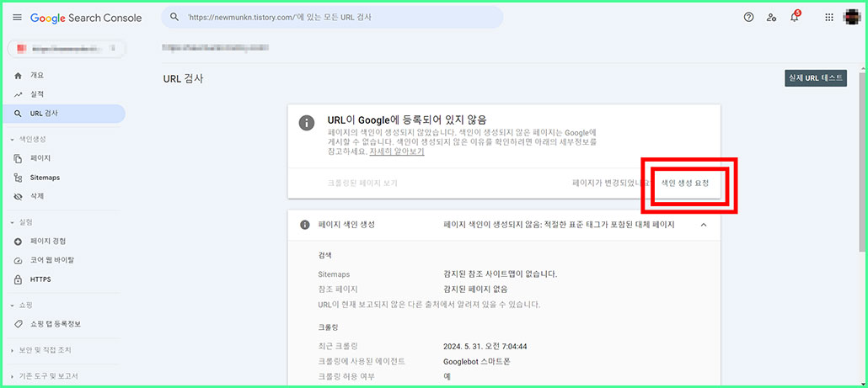Open the 자세히 알아보기 link
Screen dimensions: 868x388
pos(396,152)
